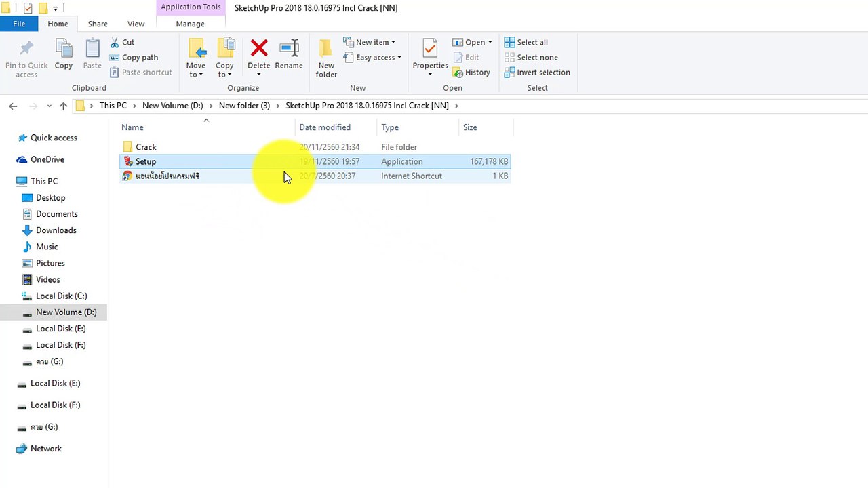Open Desktop in the navigation pane

click(x=51, y=198)
